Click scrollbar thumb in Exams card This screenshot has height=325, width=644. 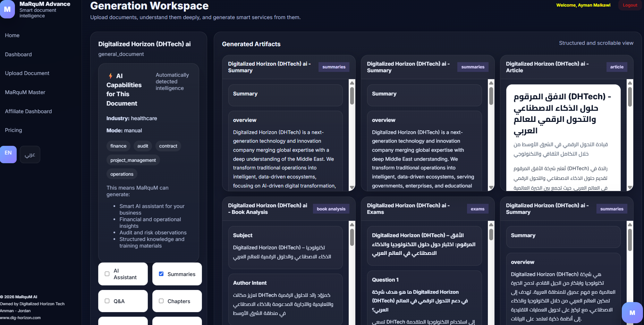(491, 234)
